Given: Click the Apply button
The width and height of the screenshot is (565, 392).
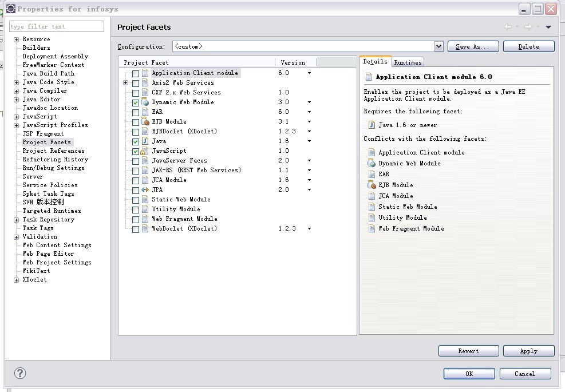Looking at the screenshot, I should click(x=528, y=351).
